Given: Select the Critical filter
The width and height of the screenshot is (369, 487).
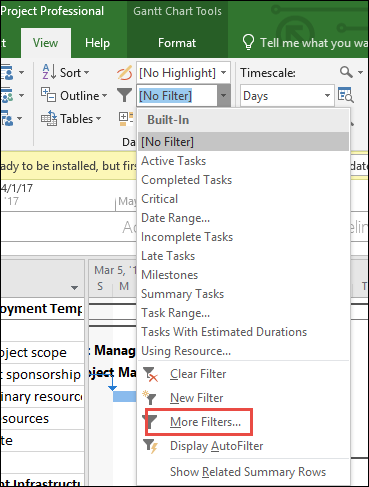Looking at the screenshot, I should click(x=244, y=199).
